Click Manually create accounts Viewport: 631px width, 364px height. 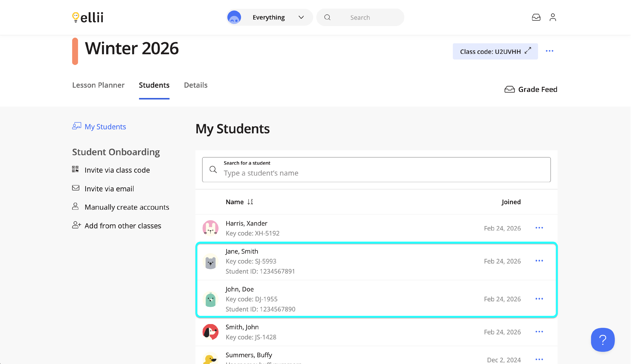click(x=126, y=207)
